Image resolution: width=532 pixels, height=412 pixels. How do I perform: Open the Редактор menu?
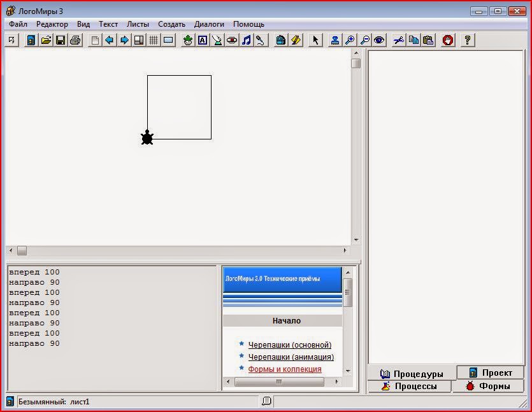pyautogui.click(x=52, y=24)
